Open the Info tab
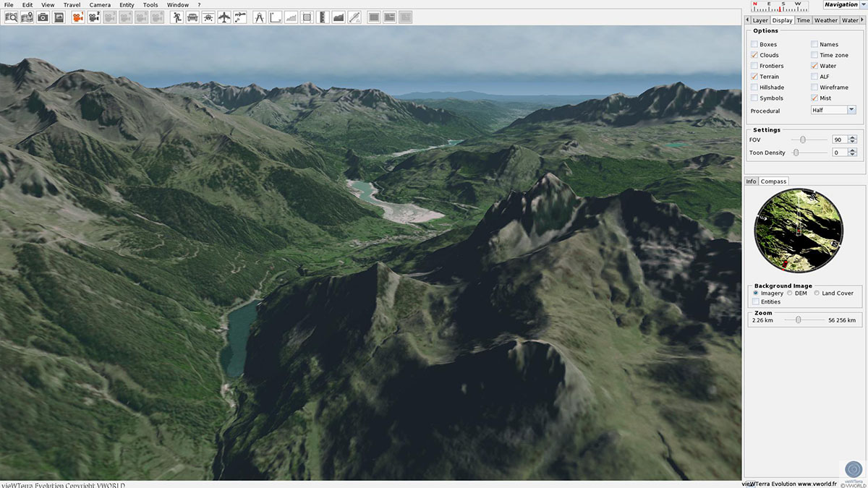Screen dimensions: 868x488 [x=752, y=181]
